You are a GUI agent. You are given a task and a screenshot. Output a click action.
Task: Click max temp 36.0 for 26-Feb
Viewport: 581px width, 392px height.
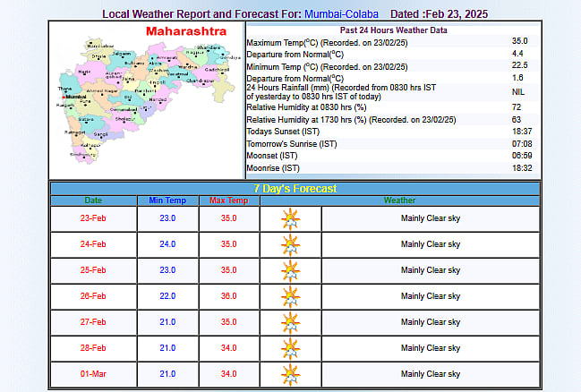[228, 296]
